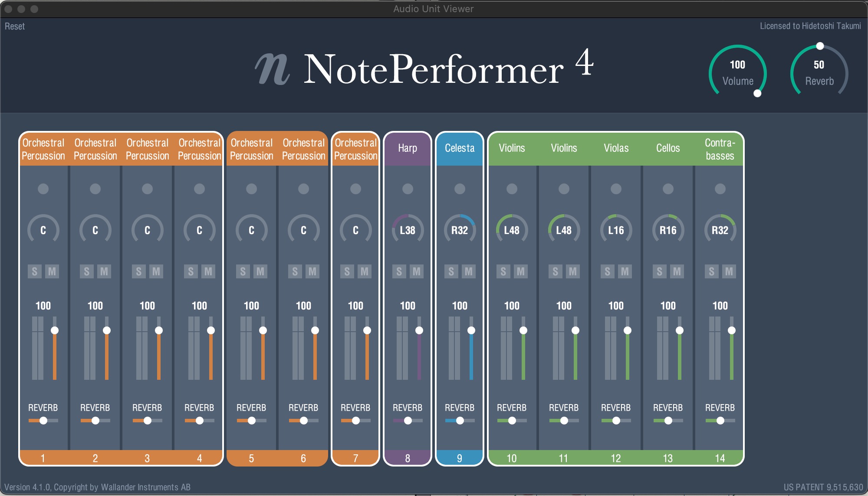Screen dimensions: 868x496
Task: Click channel 6 volume fader handle
Action: click(x=315, y=330)
